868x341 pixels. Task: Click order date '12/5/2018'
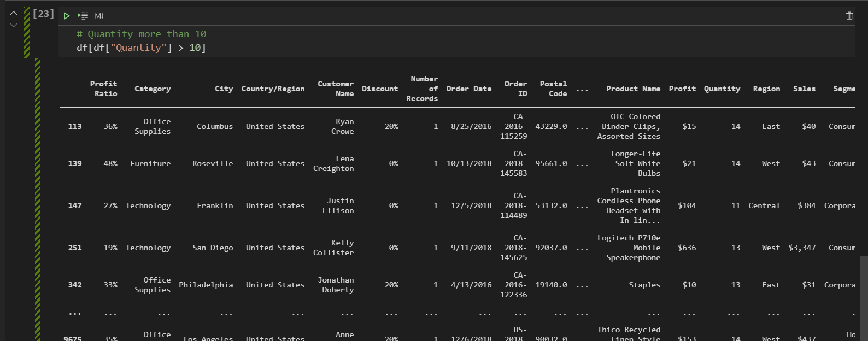point(471,205)
